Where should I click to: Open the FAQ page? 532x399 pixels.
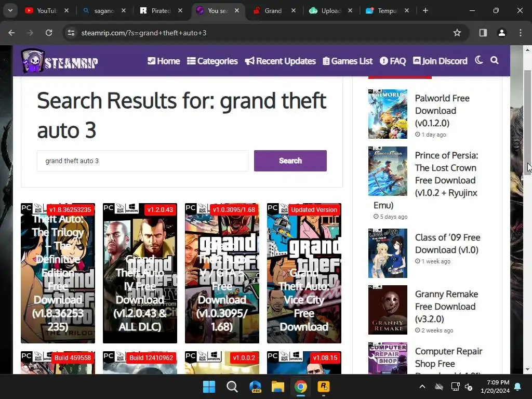pos(393,61)
